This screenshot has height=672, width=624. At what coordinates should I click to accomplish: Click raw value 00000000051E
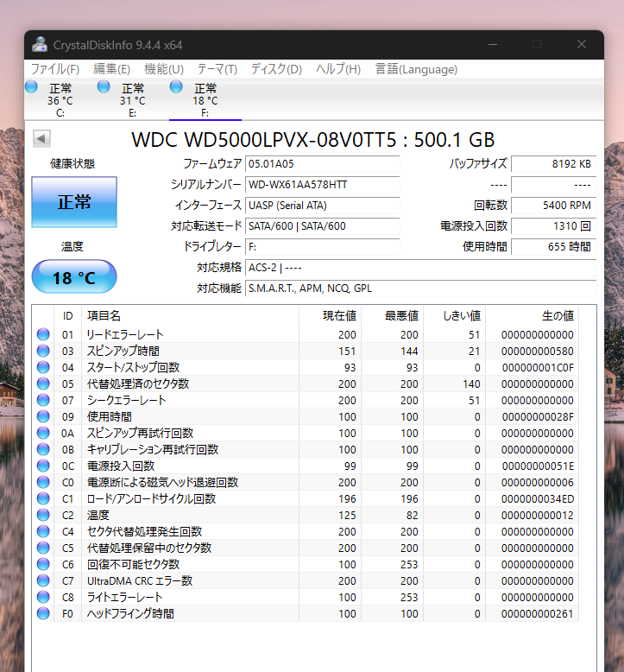[538, 466]
